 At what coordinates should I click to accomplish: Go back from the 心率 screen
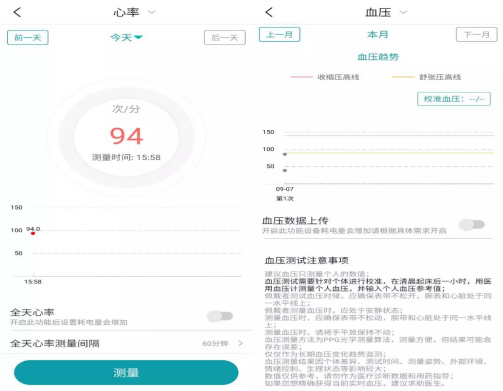[x=17, y=12]
